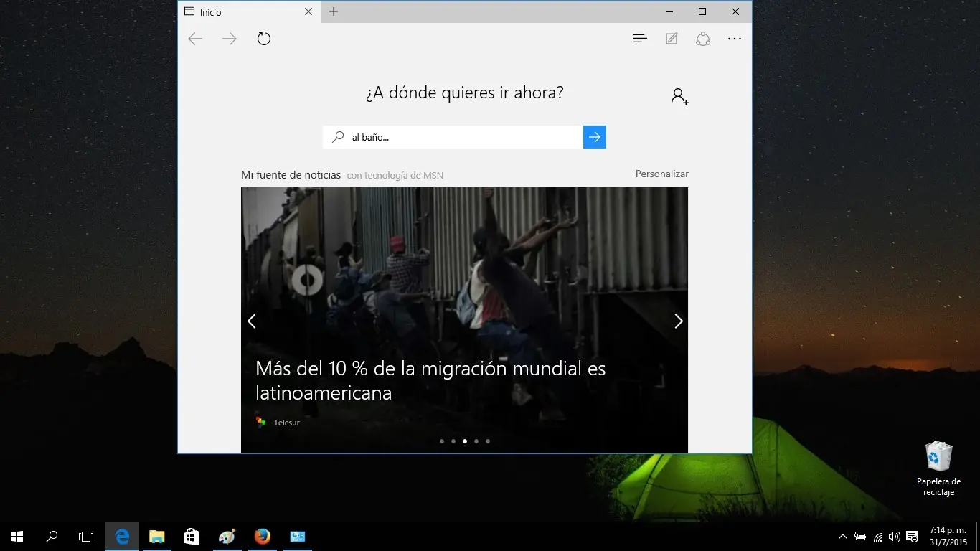The height and width of the screenshot is (551, 980).
Task: Open the Hub panel in Edge
Action: click(x=639, y=38)
